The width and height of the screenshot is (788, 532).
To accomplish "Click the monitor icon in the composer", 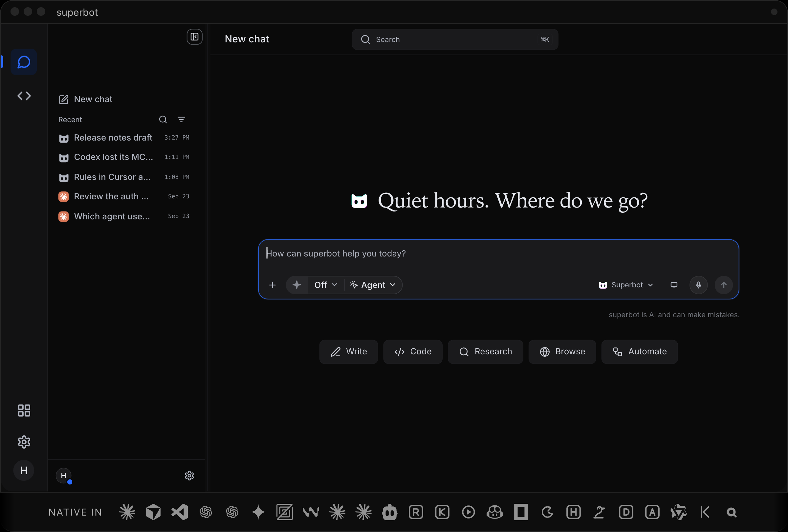I will (674, 285).
